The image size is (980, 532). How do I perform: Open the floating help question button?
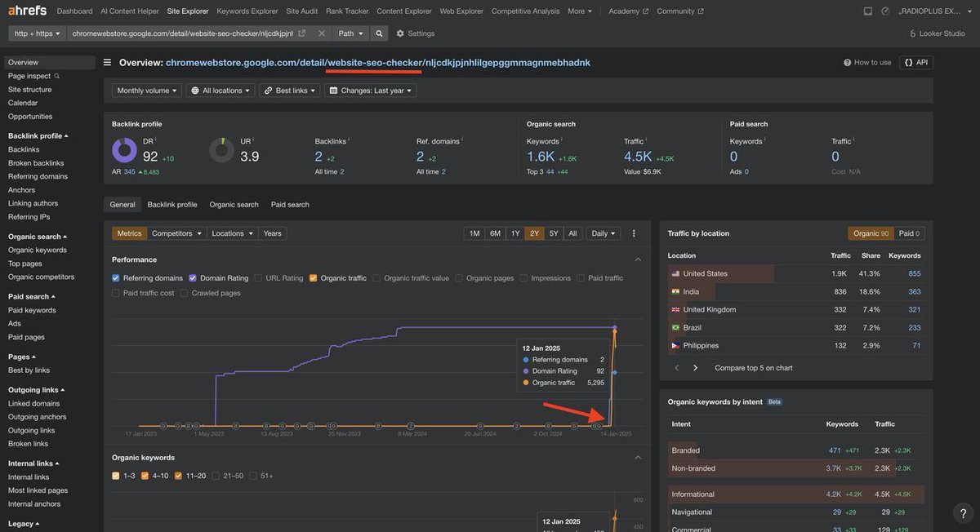(963, 513)
